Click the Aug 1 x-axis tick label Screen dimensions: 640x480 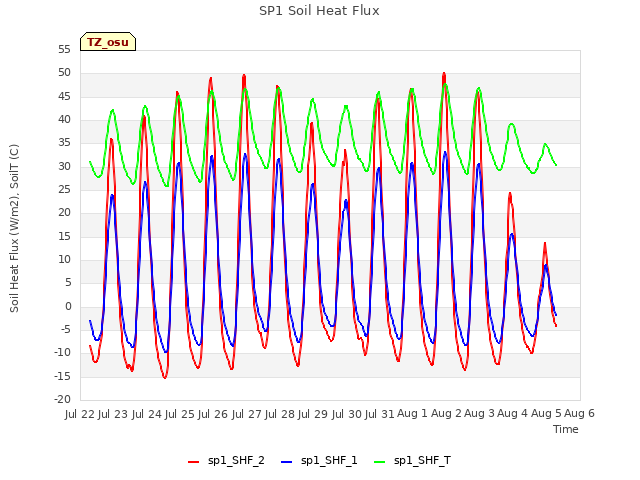pos(412,414)
